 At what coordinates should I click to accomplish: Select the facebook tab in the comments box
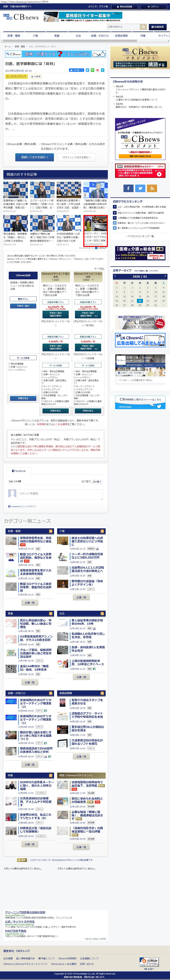[19, 471]
